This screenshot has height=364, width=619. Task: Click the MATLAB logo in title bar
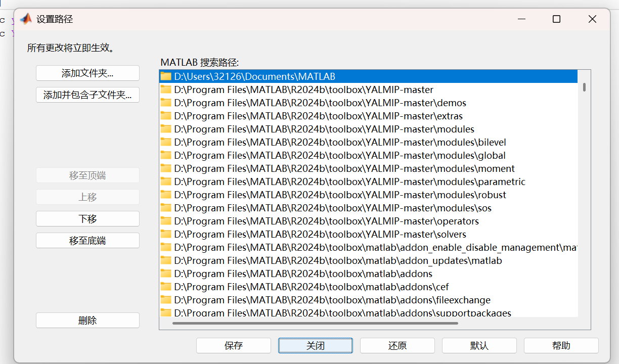pos(26,19)
